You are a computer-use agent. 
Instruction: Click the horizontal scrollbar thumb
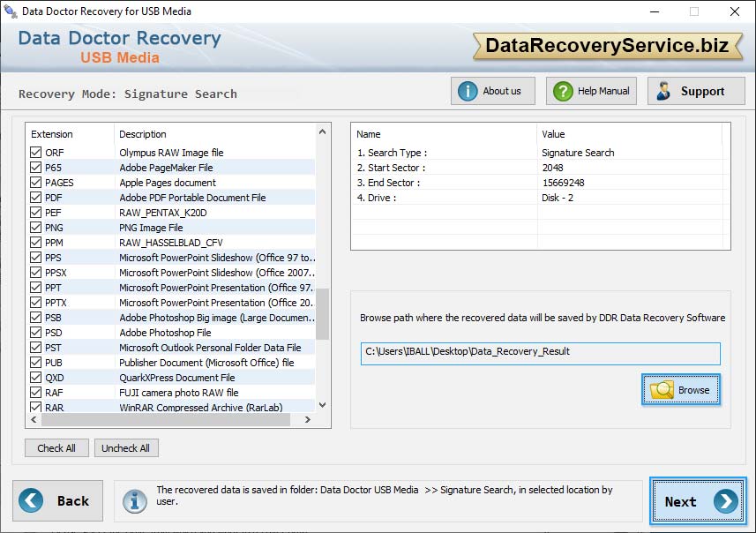pyautogui.click(x=166, y=420)
